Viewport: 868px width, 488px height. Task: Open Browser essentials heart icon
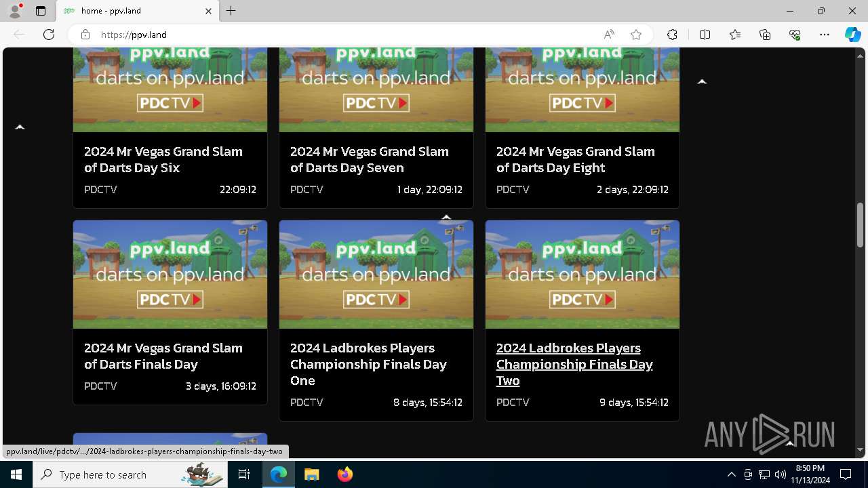coord(795,35)
